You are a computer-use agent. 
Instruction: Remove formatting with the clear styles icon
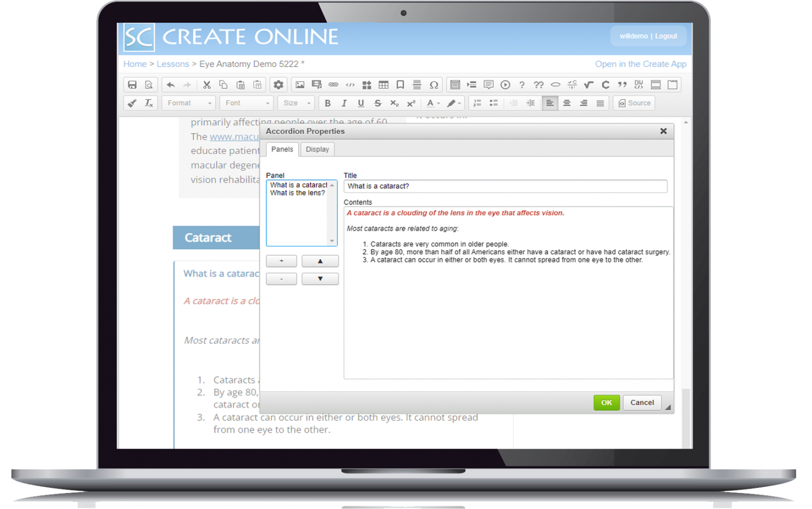(x=149, y=103)
